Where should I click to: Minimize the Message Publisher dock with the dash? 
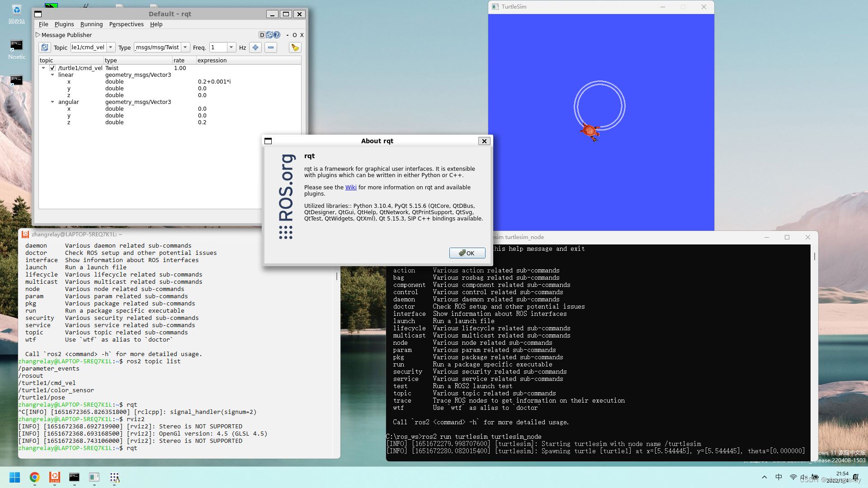coord(288,35)
